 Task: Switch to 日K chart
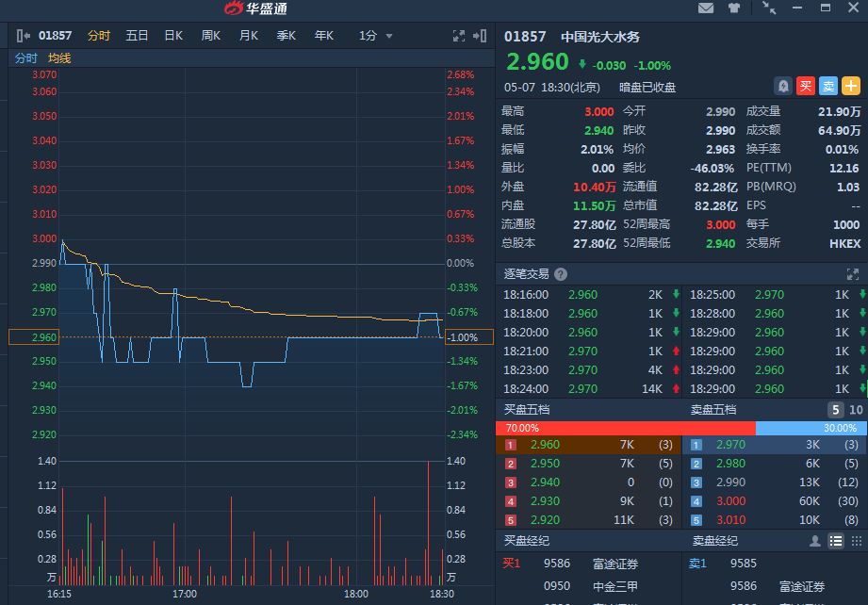pos(173,36)
